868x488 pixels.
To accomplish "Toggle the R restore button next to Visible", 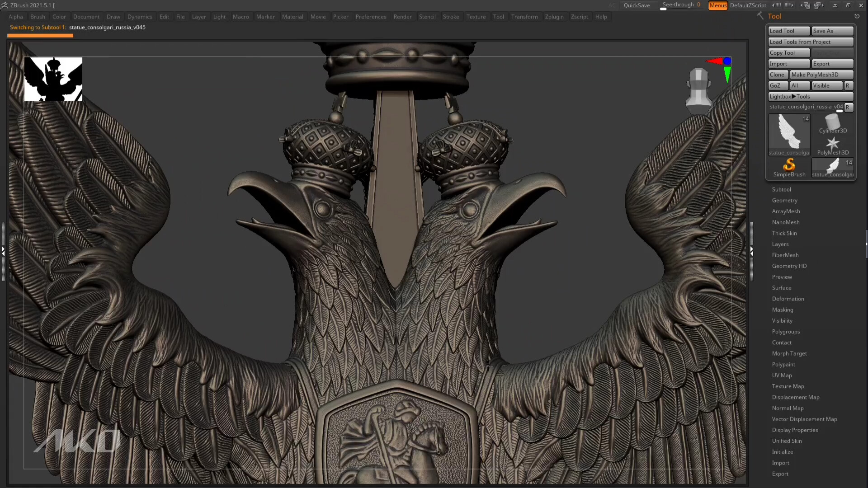I will coord(848,85).
